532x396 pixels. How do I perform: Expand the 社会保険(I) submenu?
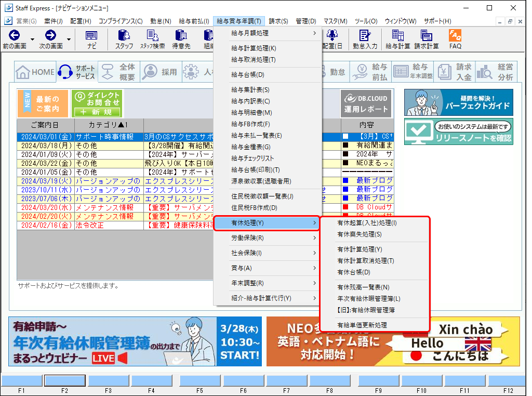coord(268,253)
